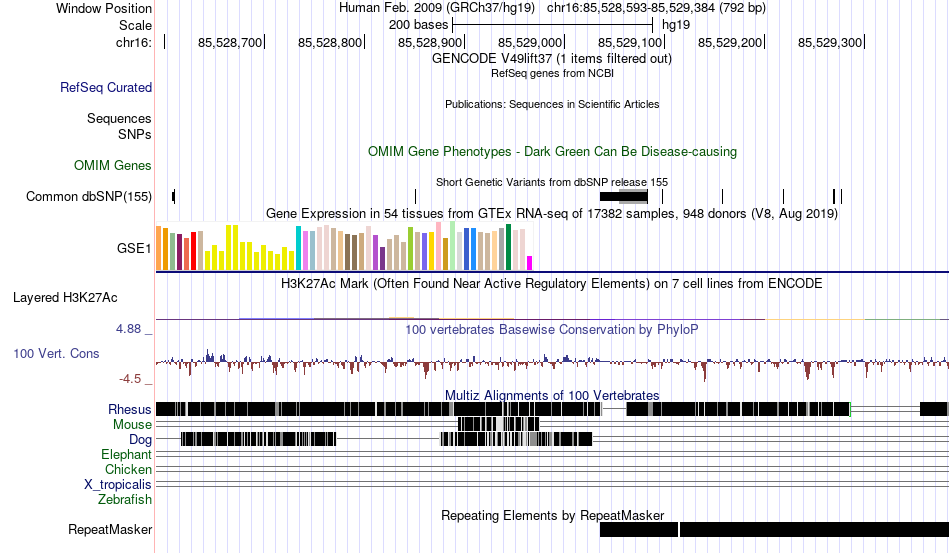950x553 pixels.
Task: Click the -4.5 PhyloP lower scale value
Action: pyautogui.click(x=130, y=379)
